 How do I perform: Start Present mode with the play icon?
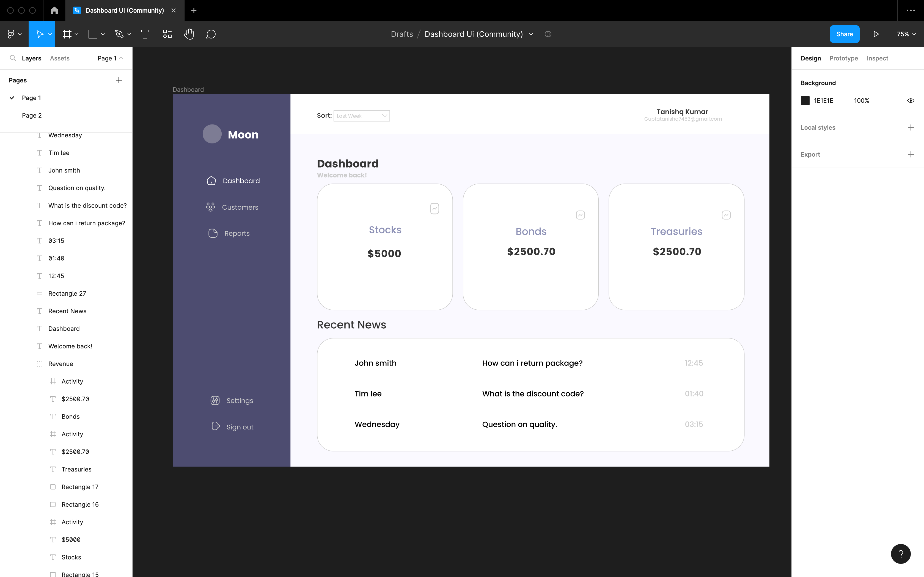[876, 34]
